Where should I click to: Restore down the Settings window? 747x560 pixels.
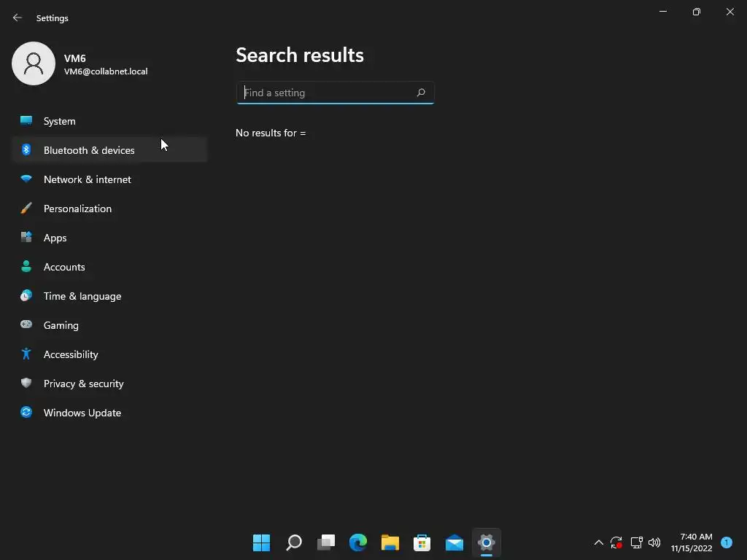click(x=697, y=12)
